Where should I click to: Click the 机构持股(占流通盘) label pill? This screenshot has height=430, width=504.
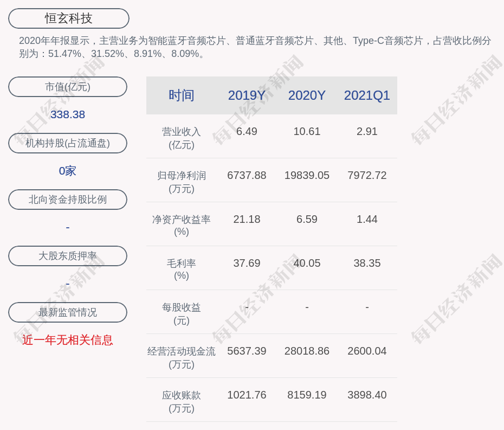point(68,143)
